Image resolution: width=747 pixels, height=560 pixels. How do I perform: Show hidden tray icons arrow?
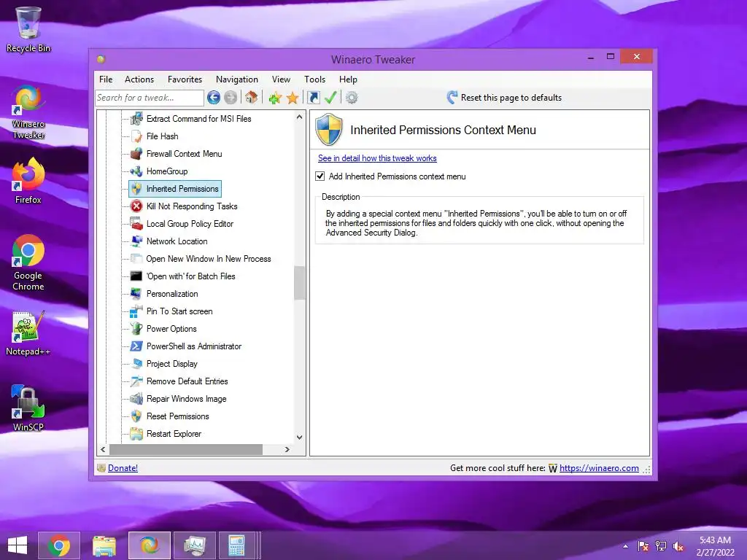pyautogui.click(x=625, y=546)
